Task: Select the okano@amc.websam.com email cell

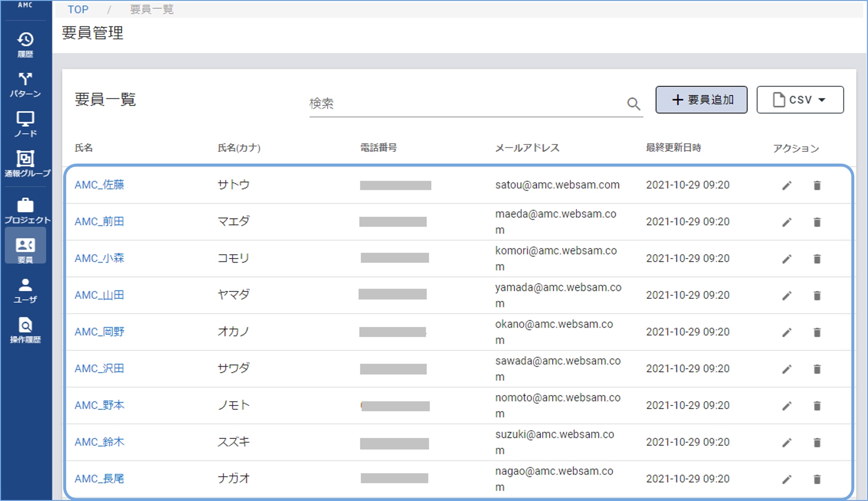Action: tap(554, 332)
